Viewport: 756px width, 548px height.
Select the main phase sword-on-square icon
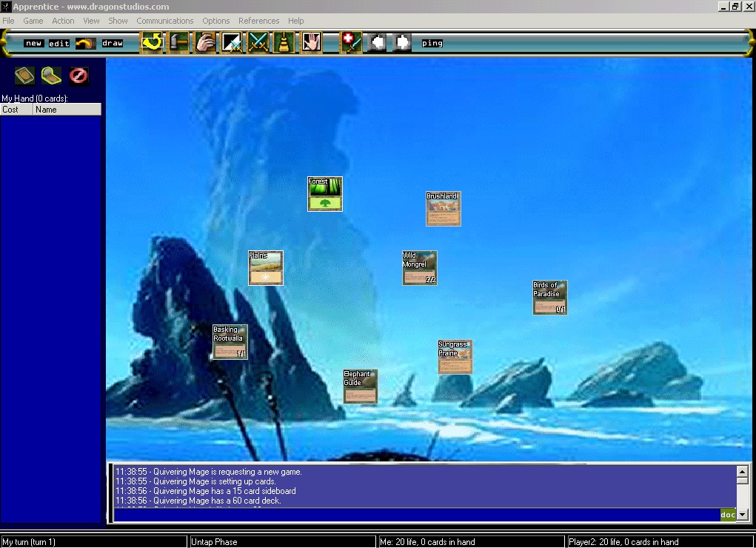[233, 42]
